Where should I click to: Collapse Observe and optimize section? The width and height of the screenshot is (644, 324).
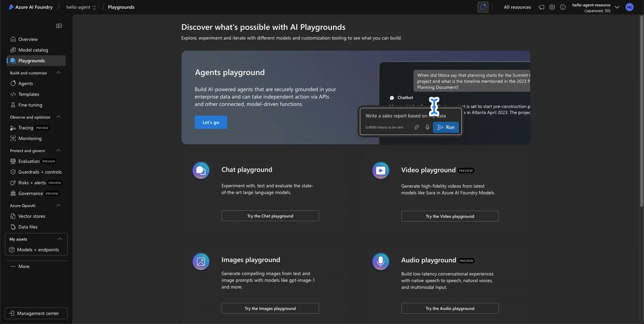[x=58, y=117]
